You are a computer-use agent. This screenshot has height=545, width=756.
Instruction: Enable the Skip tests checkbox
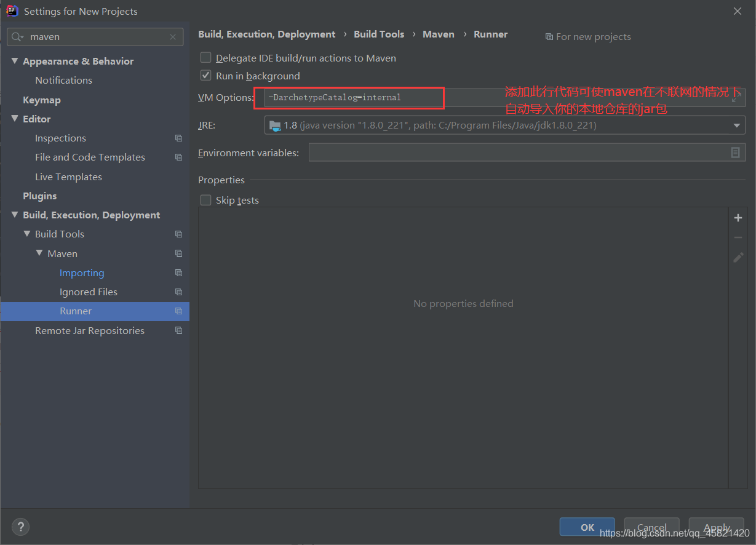(x=206, y=200)
